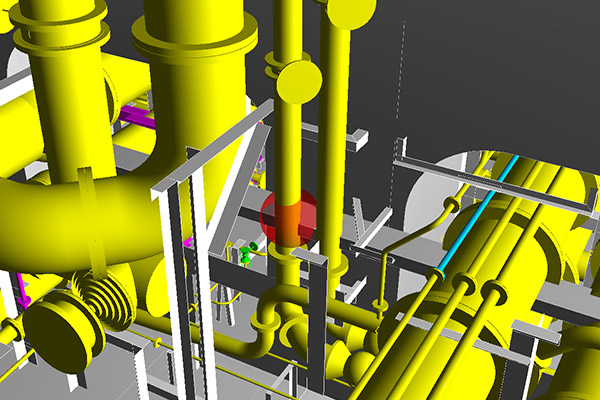The width and height of the screenshot is (600, 400).
Task: Select the magenta beam behind the large pipes
Action: 138,117
